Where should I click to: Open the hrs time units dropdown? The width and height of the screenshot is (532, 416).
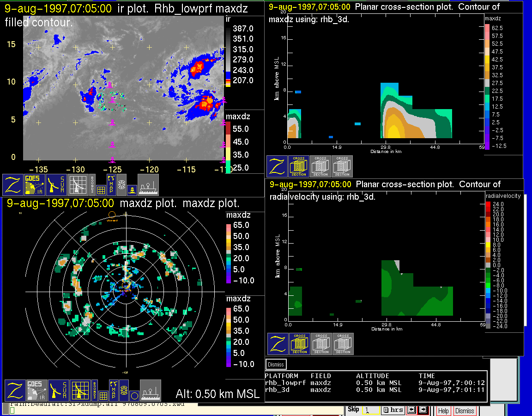coord(393,410)
